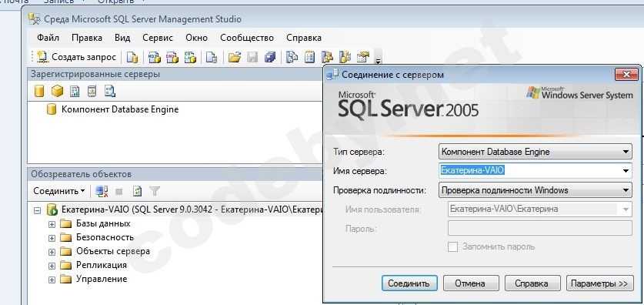Open the Сообщество menu
Screen dimensions: 644x305
[x=247, y=38]
